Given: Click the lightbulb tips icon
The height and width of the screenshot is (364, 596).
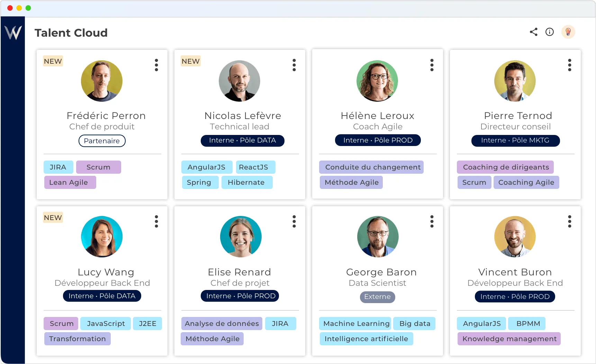Looking at the screenshot, I should coord(568,32).
